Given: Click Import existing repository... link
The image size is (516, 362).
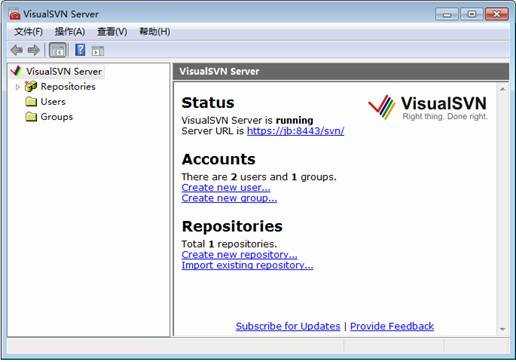Looking at the screenshot, I should pos(247,265).
